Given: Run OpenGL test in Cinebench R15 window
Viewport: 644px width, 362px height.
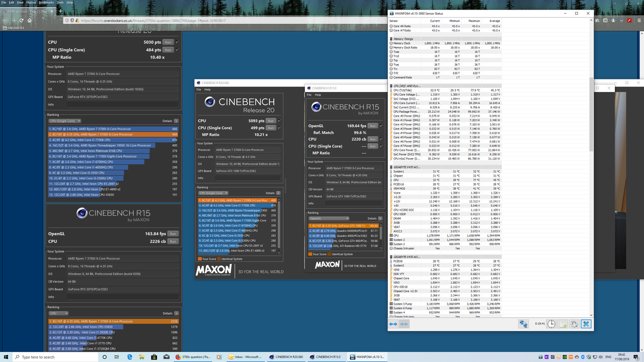Looking at the screenshot, I should (372, 126).
